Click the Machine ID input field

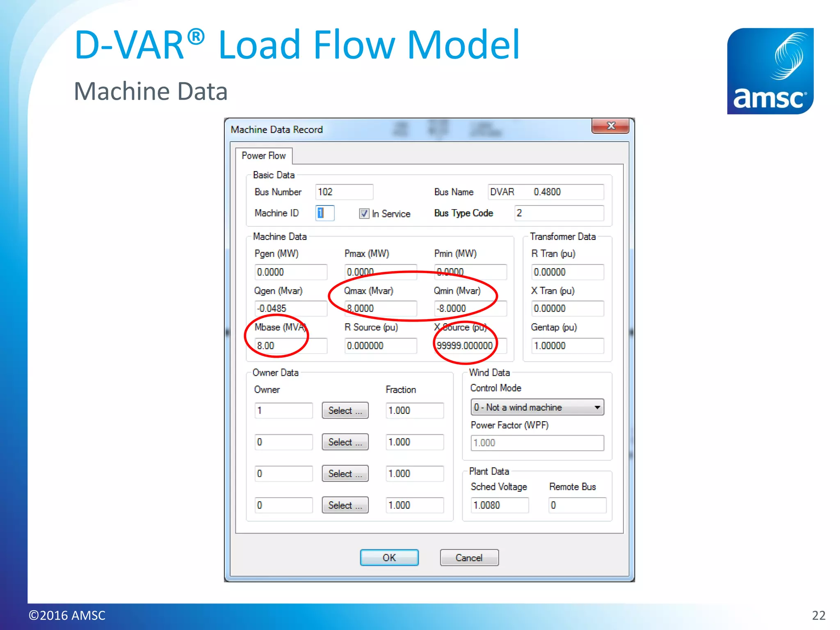point(325,213)
